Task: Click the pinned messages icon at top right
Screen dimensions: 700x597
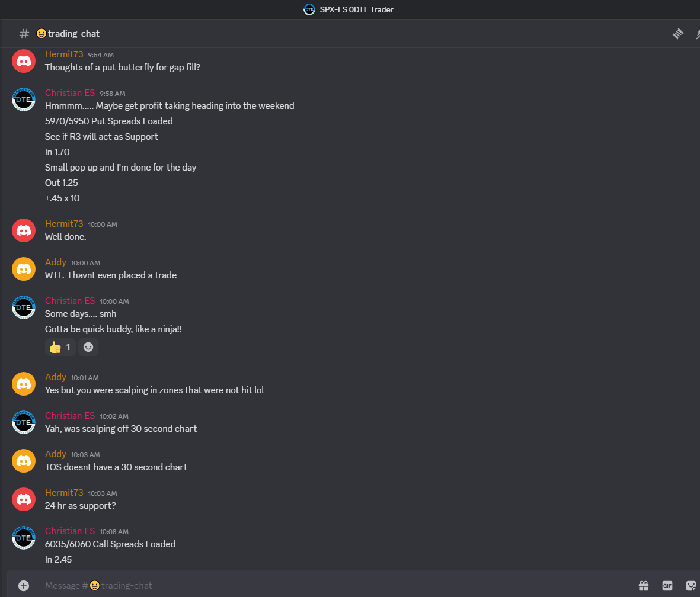Action: (697, 34)
